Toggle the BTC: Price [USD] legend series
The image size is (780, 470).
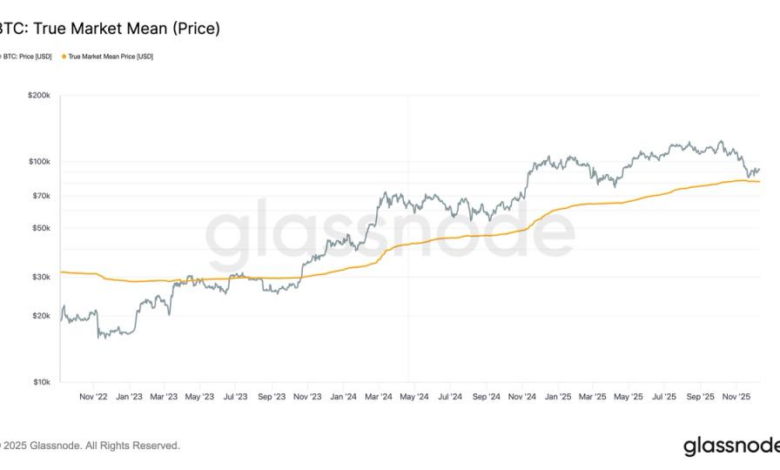click(x=28, y=56)
